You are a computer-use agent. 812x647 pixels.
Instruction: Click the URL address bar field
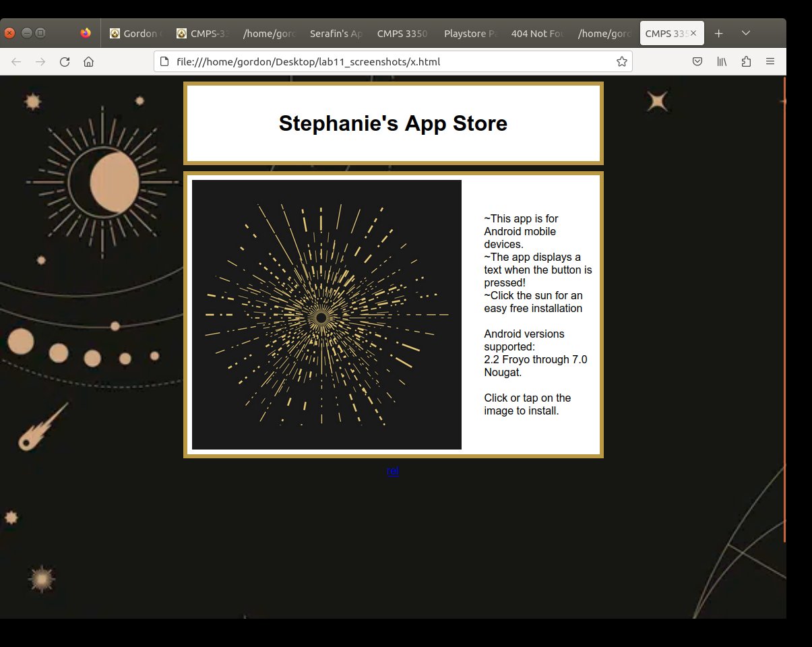point(391,62)
